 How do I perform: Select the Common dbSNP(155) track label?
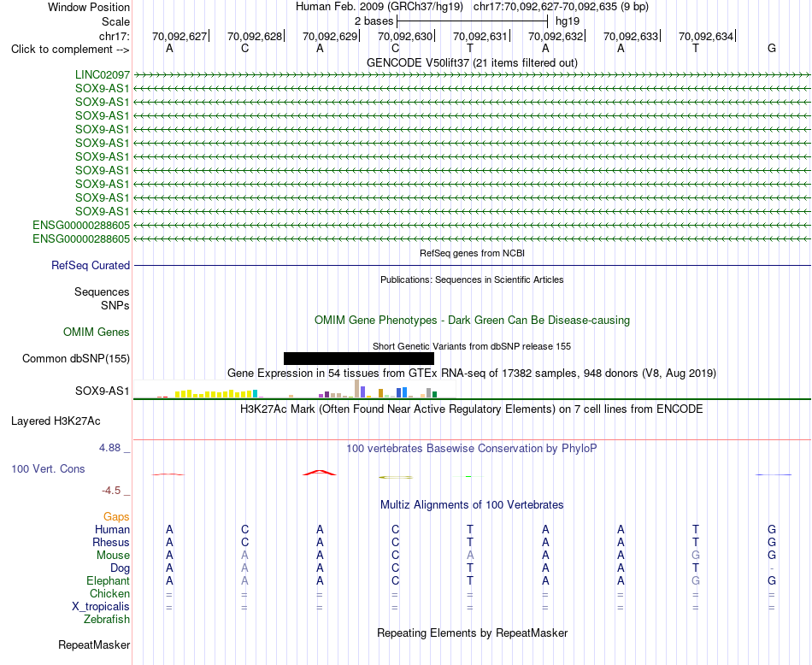pyautogui.click(x=75, y=358)
